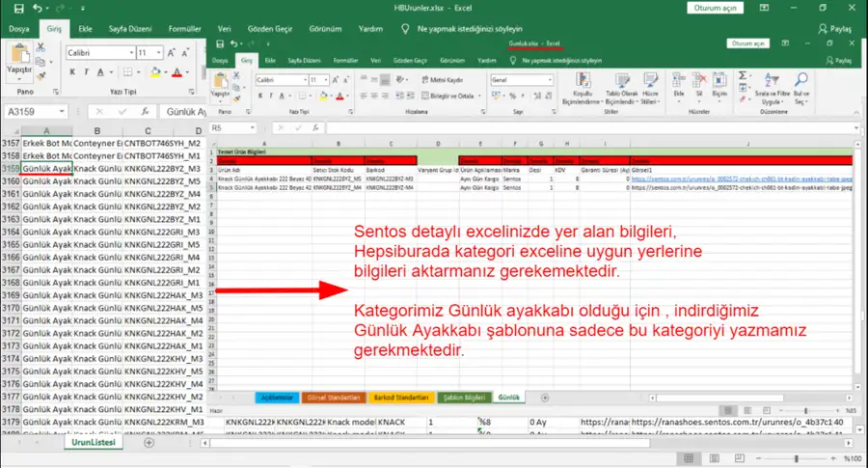Switch to Görünüm tab in HBUrunler window
The width and height of the screenshot is (868, 468).
pos(326,29)
